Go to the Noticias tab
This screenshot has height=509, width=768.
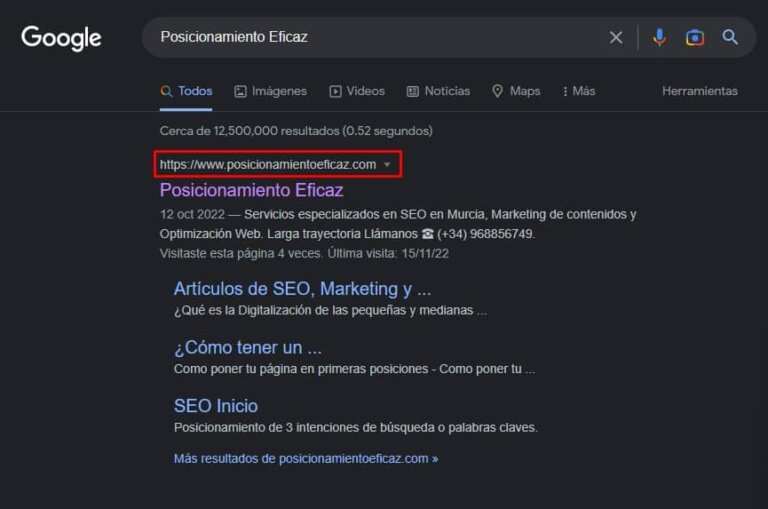click(x=438, y=91)
